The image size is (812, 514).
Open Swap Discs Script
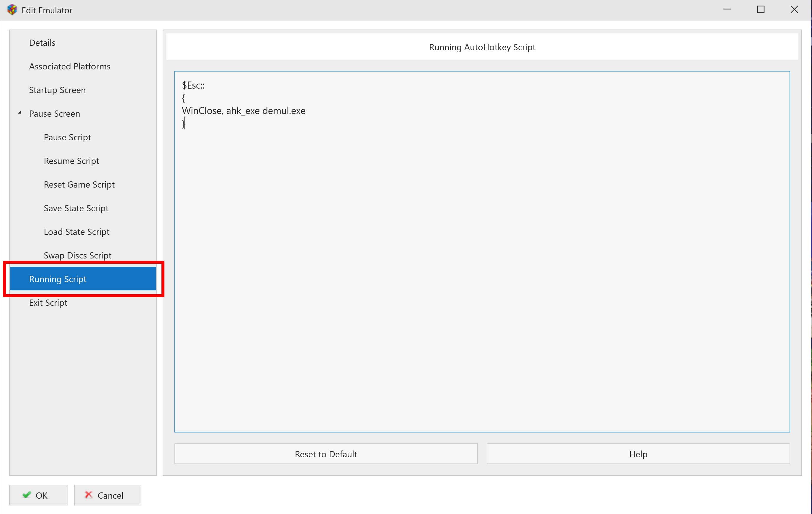[x=83, y=255]
